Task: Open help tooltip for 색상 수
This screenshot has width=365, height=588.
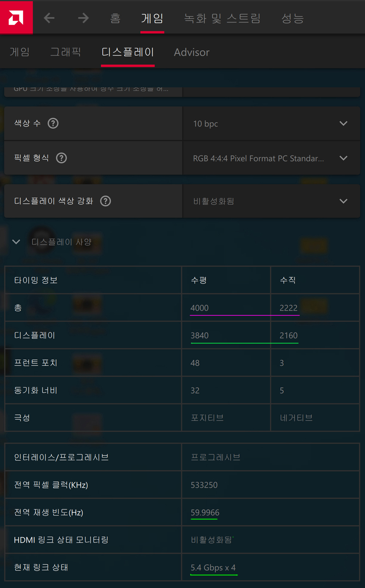Action: pyautogui.click(x=53, y=123)
